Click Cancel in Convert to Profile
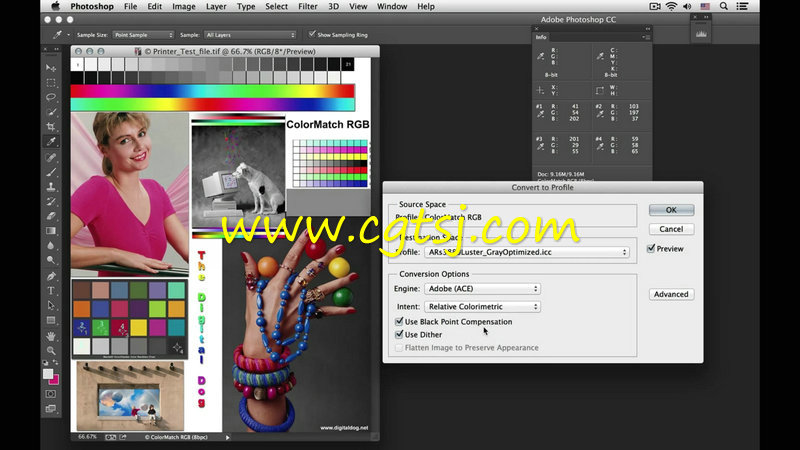800x450 pixels. point(671,229)
